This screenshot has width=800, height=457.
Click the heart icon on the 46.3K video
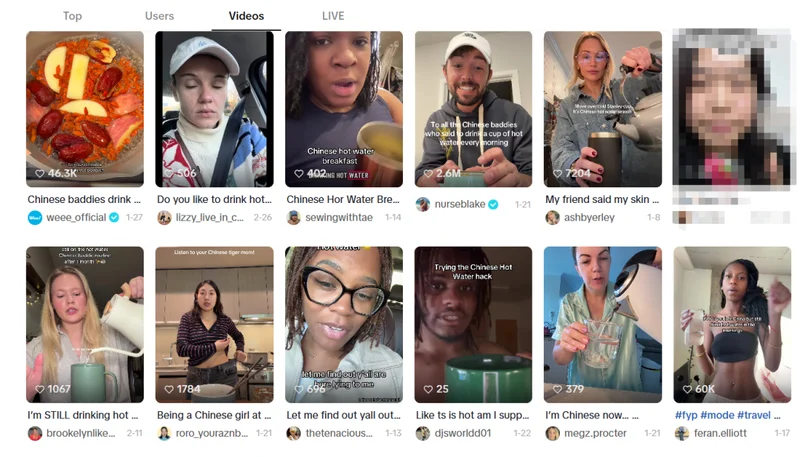pyautogui.click(x=40, y=173)
